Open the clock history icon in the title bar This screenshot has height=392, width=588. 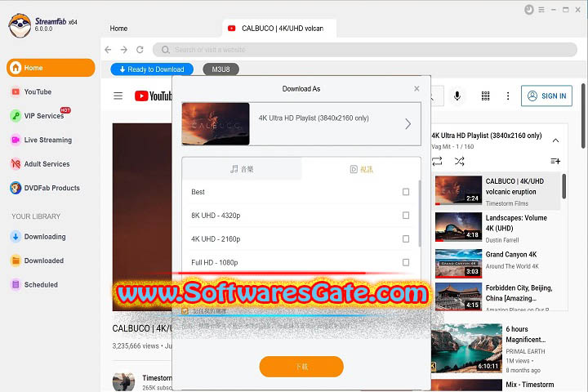click(528, 10)
